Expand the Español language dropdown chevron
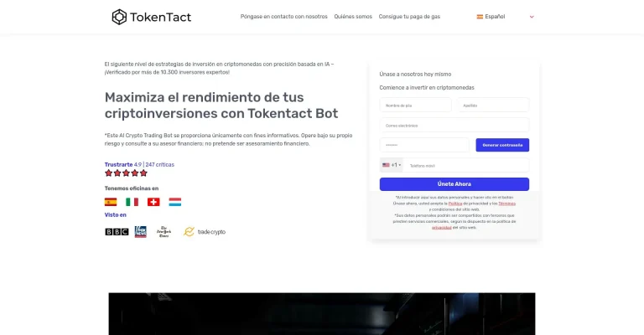The width and height of the screenshot is (644, 335). click(532, 17)
